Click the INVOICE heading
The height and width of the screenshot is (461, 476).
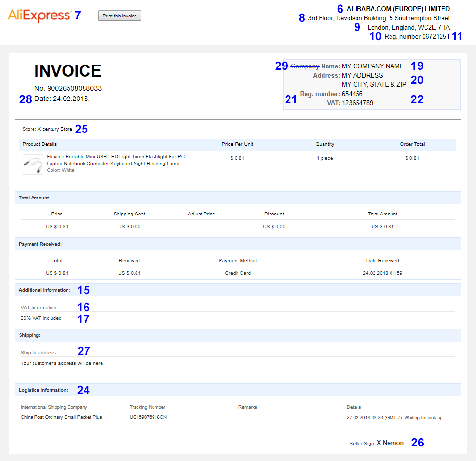68,71
